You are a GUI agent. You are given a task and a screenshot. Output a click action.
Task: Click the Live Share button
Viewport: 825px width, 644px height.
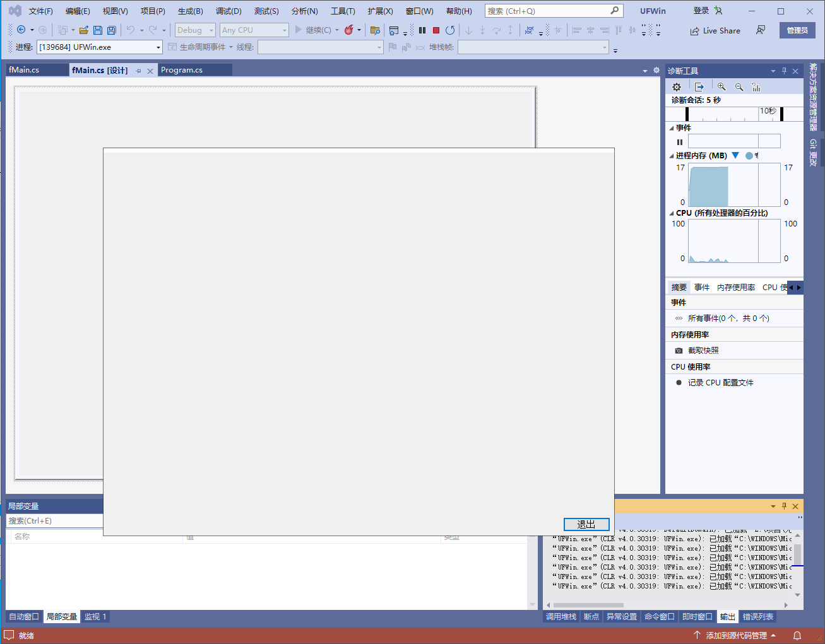pos(715,30)
